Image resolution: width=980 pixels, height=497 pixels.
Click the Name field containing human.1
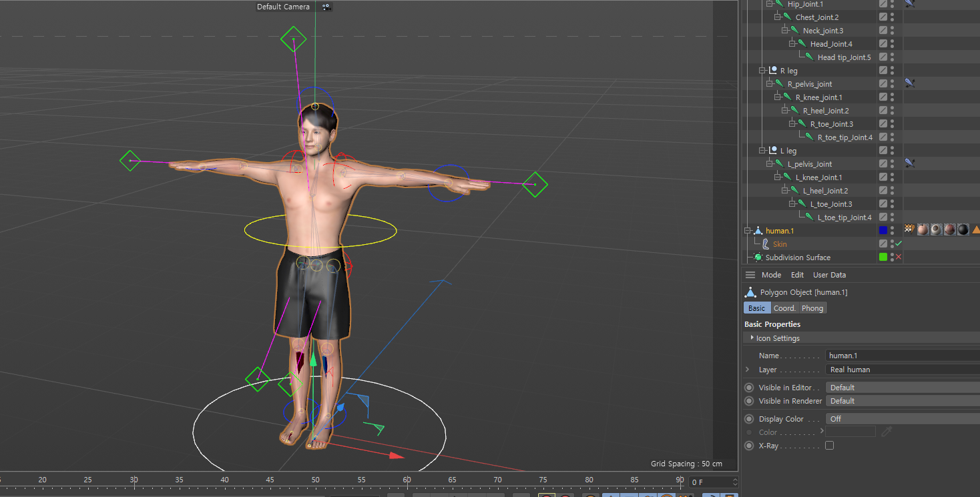[x=903, y=356]
